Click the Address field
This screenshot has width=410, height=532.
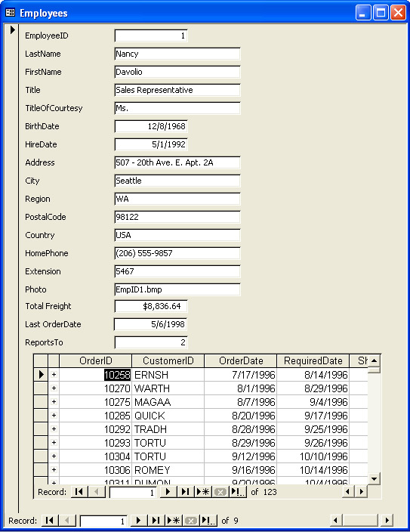177,162
